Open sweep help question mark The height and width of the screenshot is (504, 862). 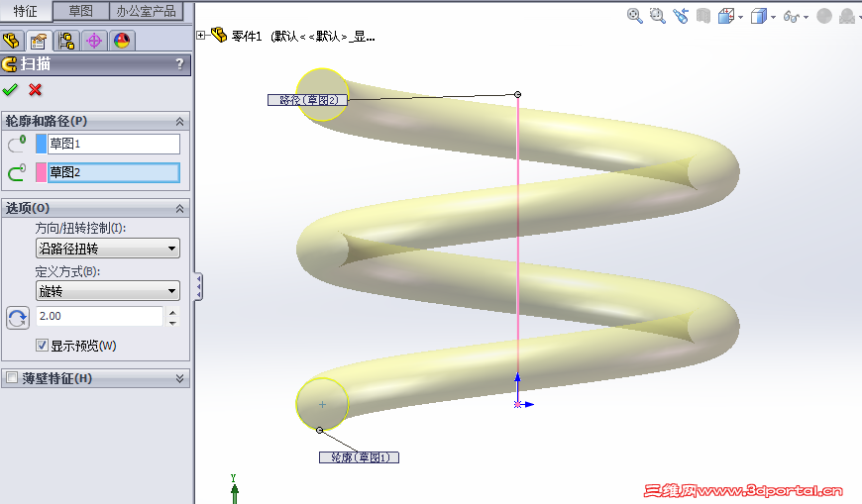pos(179,64)
